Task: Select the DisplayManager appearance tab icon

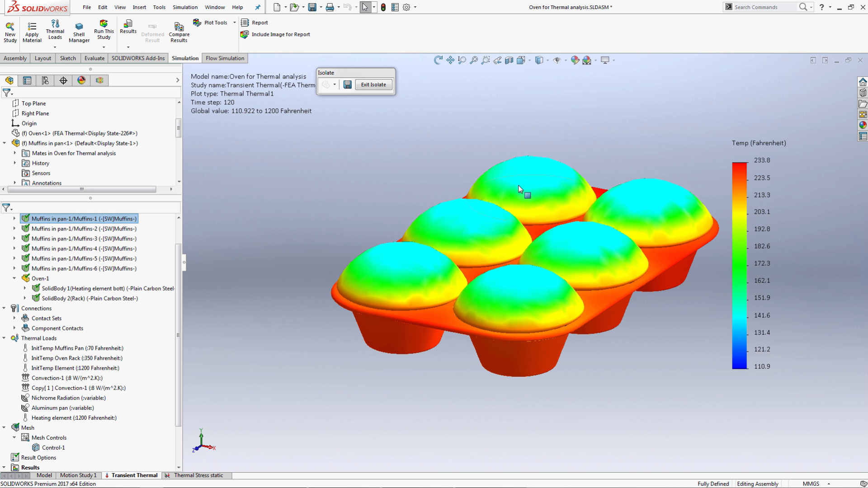Action: (x=81, y=80)
